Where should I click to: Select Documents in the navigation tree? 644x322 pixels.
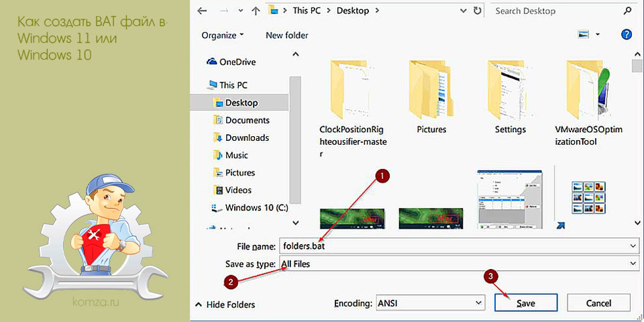tap(248, 120)
